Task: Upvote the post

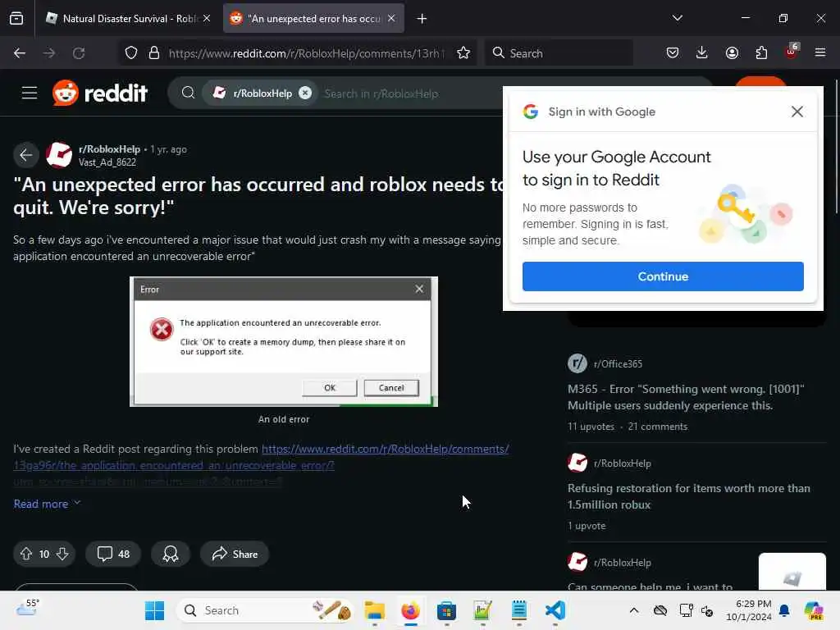Action: [x=26, y=554]
